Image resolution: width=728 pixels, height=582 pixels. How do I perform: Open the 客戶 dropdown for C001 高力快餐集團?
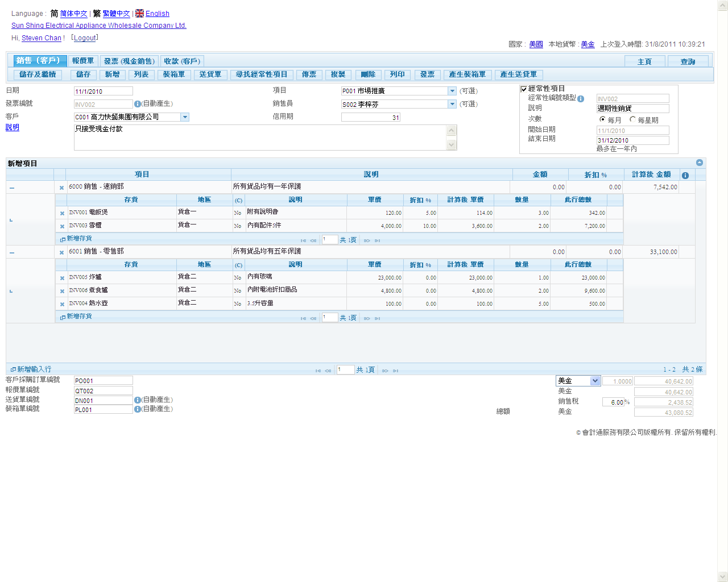(185, 117)
